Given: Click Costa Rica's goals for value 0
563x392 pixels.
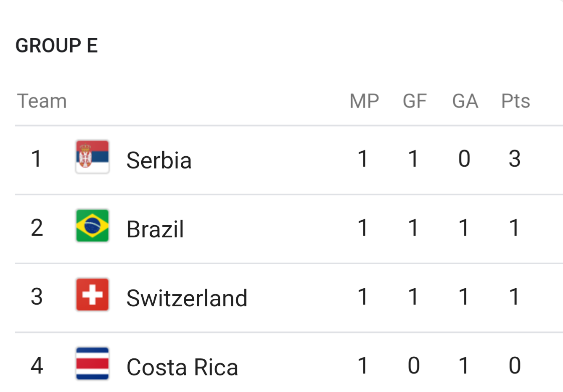Looking at the screenshot, I should [414, 366].
